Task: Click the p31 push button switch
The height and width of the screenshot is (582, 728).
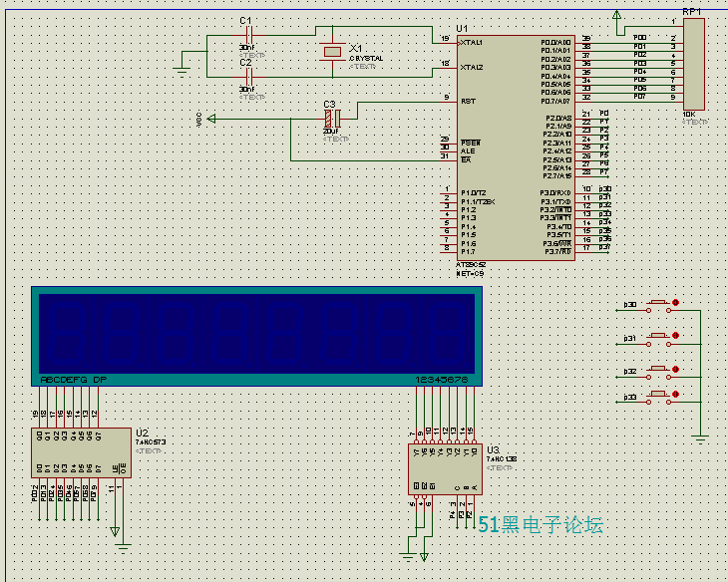Action: 658,340
